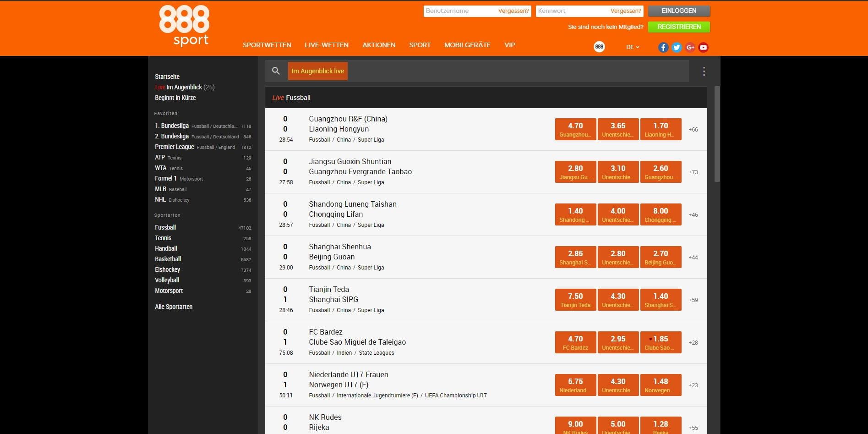Expand +59 more bets for Tianjin Teda
This screenshot has width=868, height=434.
click(x=693, y=300)
